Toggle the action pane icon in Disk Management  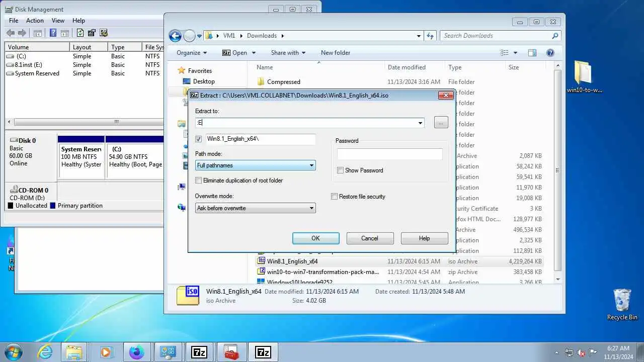point(64,33)
